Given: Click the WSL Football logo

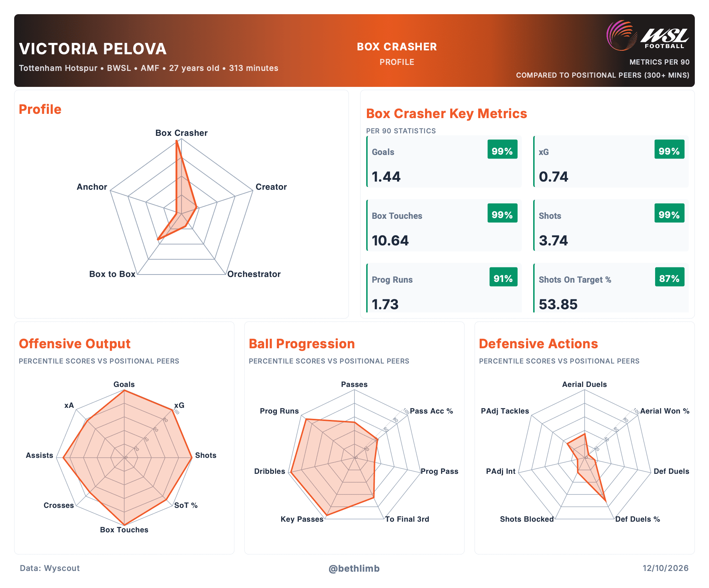Looking at the screenshot, I should pos(647,35).
